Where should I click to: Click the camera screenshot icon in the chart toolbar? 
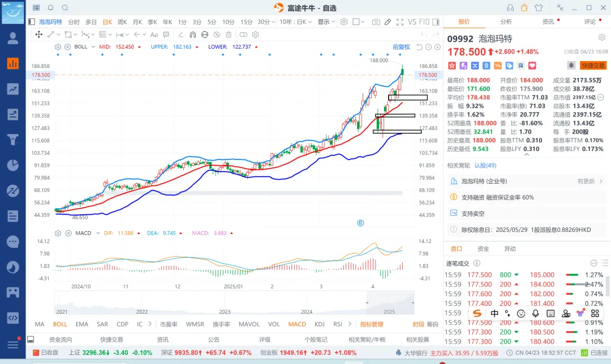(x=377, y=21)
